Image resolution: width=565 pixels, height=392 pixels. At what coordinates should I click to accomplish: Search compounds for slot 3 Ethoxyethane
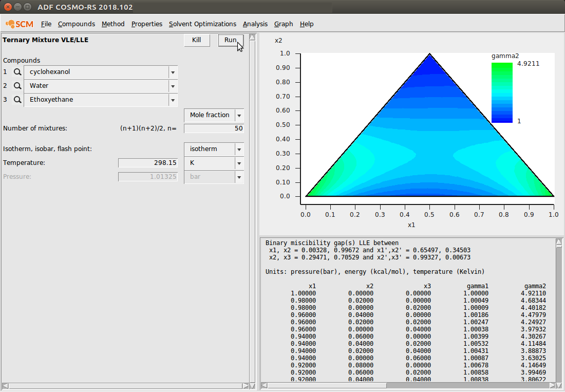pos(17,100)
